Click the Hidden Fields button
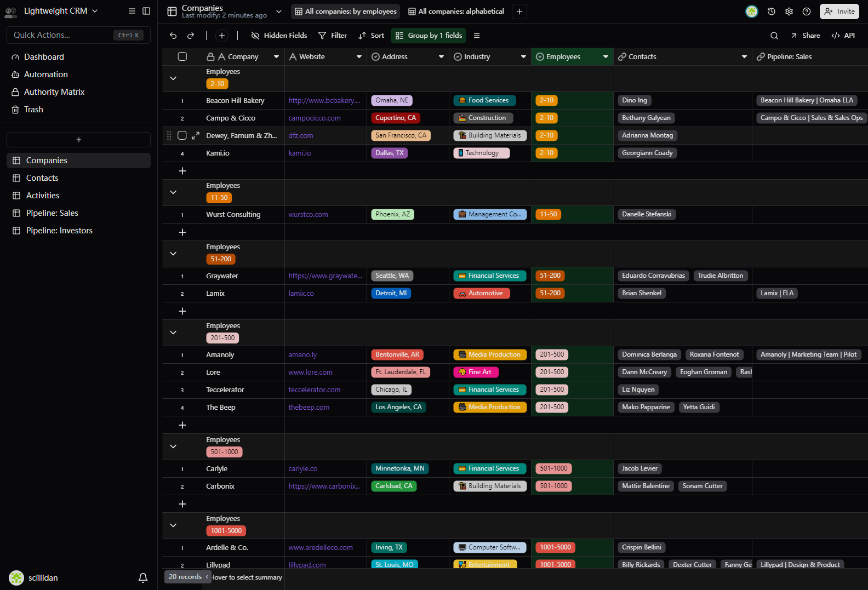Viewport: 868px width, 590px height. click(279, 36)
